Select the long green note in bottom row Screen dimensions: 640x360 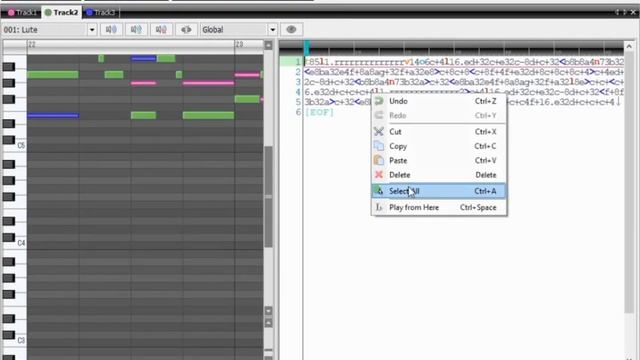pos(208,116)
